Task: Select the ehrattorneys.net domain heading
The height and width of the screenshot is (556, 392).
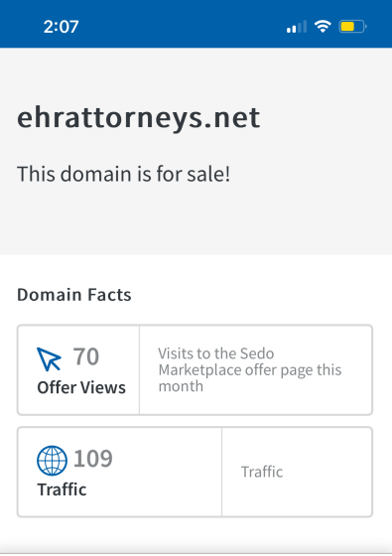Action: point(139,118)
